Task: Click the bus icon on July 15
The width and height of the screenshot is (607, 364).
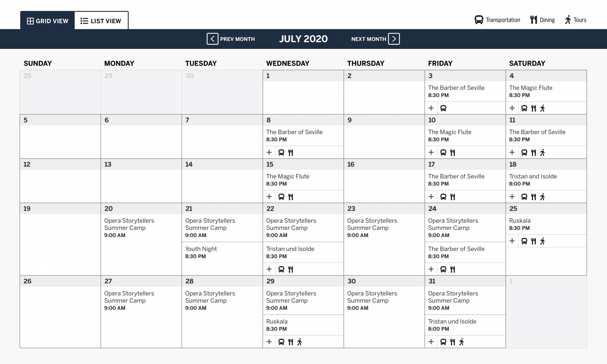Action: pyautogui.click(x=281, y=197)
